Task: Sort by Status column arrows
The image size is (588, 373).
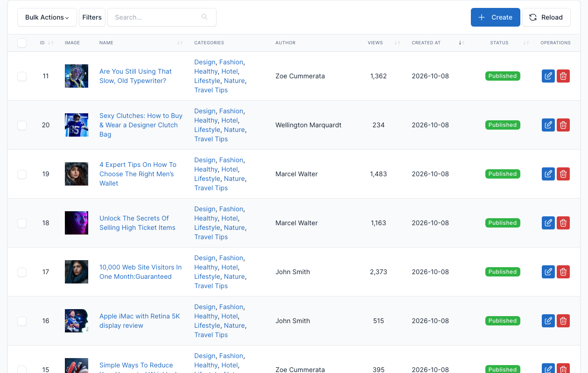Action: (526, 43)
